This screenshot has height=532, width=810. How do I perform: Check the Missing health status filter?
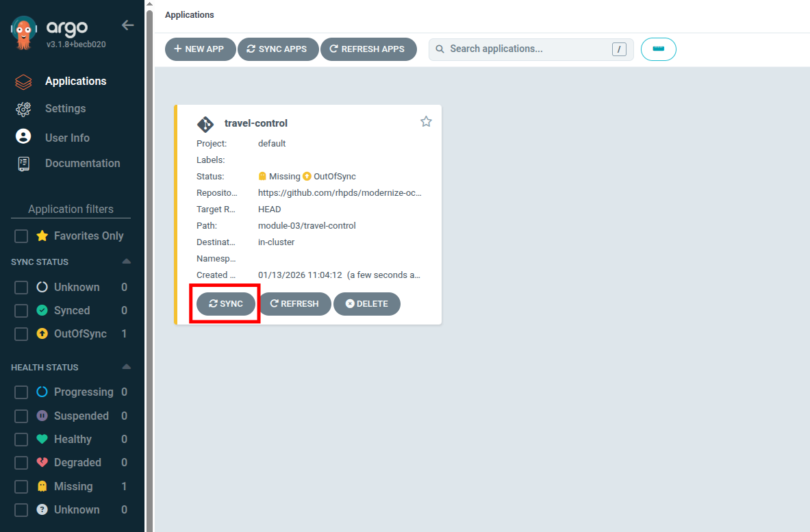pos(20,486)
